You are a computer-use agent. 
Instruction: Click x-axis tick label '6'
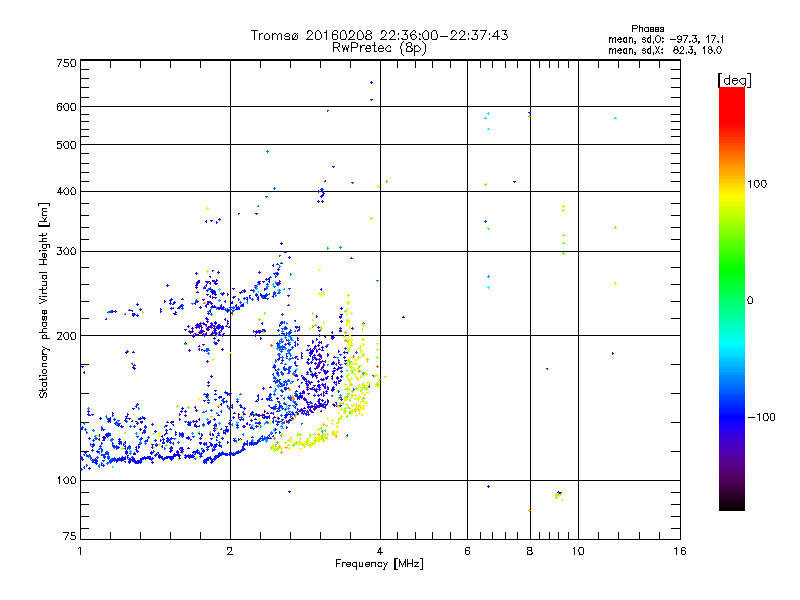pos(467,551)
